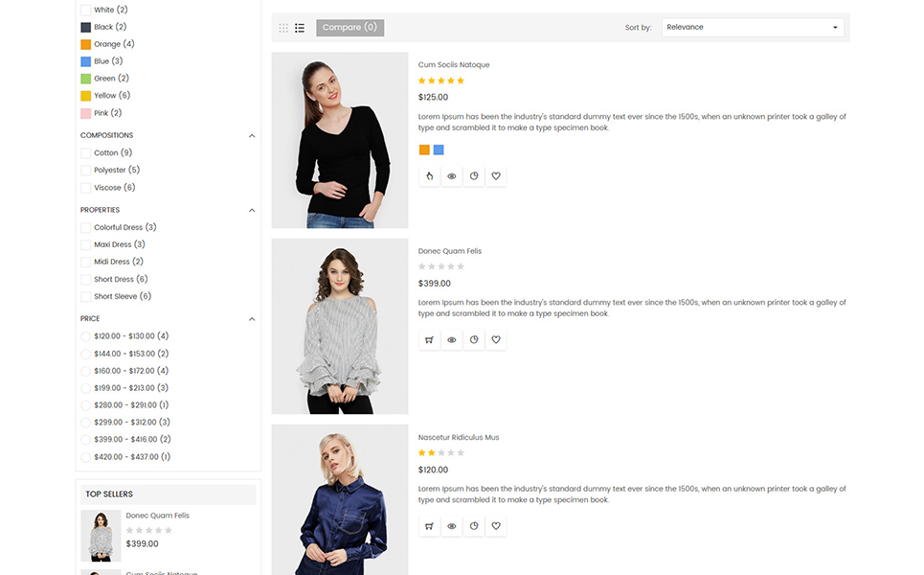Screen dimensions: 924x575
Task: Click the $120.00 product price
Action: pyautogui.click(x=433, y=470)
